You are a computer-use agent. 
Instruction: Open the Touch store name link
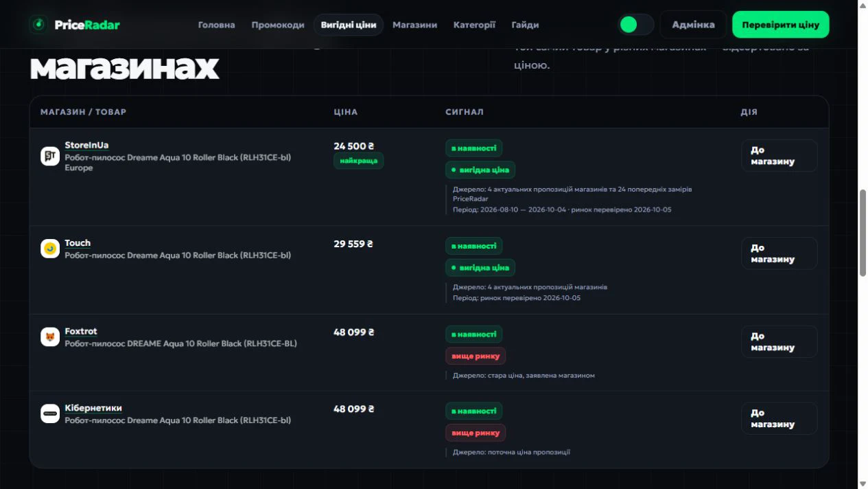(78, 243)
